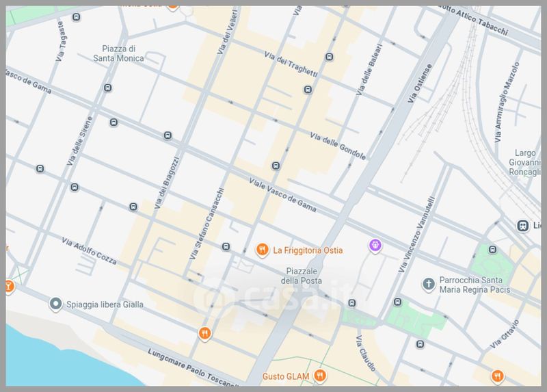547x392 pixels.
Task: Click the bus stop beside Via dei Traghetti label
Action: coord(330,57)
